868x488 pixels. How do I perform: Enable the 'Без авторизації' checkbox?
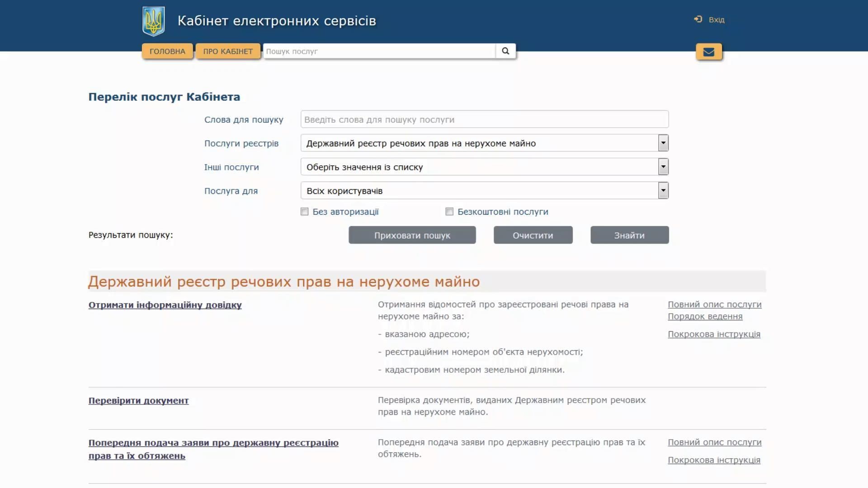[x=305, y=212]
